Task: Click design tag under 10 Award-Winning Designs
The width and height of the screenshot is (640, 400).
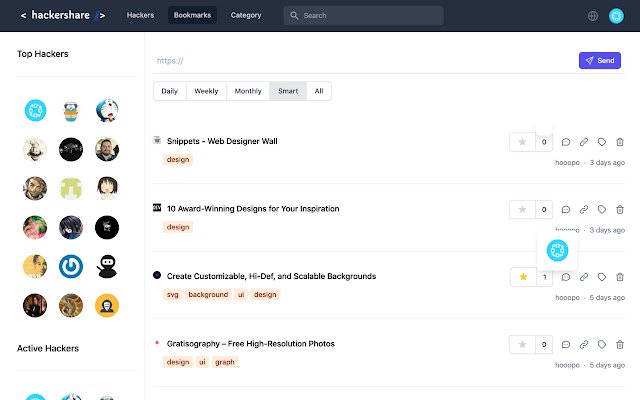Action: (x=178, y=227)
